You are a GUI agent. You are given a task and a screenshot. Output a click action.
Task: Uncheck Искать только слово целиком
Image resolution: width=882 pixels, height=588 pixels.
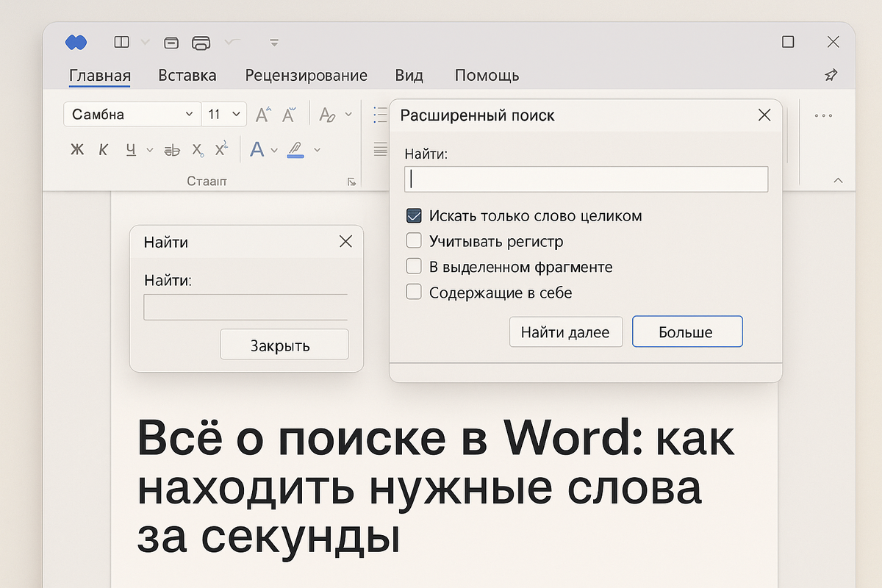(x=415, y=216)
